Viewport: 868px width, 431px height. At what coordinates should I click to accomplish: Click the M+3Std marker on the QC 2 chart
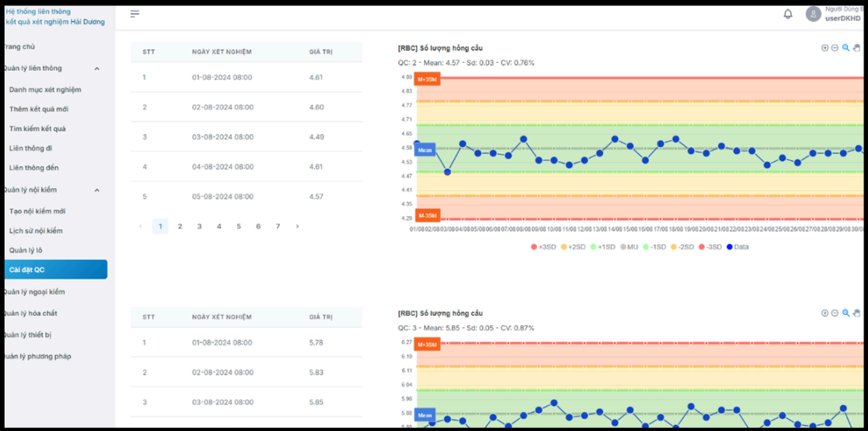[428, 80]
